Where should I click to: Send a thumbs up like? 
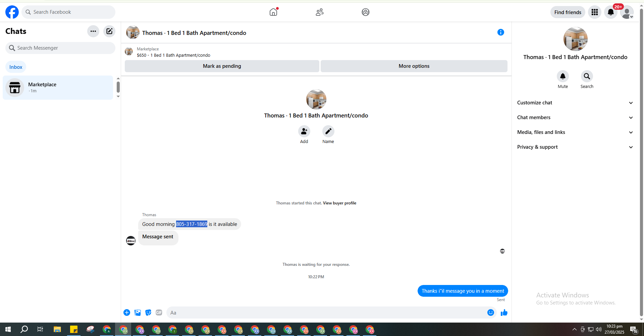pyautogui.click(x=504, y=313)
